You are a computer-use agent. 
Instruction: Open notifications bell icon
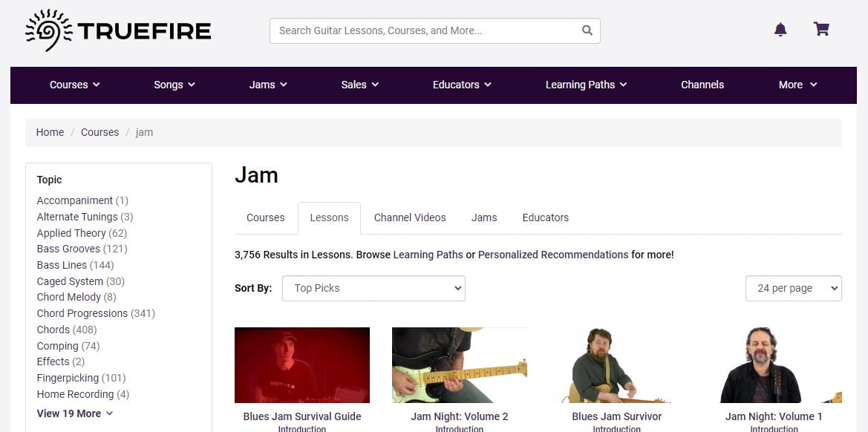point(780,29)
